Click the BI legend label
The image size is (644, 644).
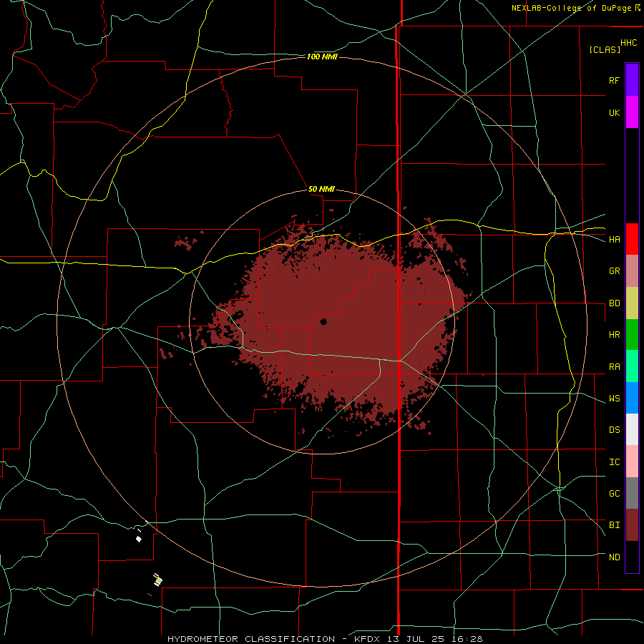pos(614,525)
